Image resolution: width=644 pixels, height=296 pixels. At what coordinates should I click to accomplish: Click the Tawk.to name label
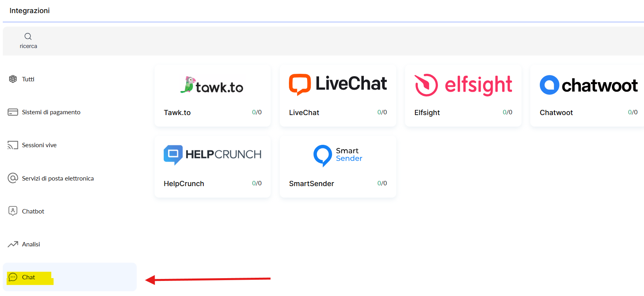177,113
